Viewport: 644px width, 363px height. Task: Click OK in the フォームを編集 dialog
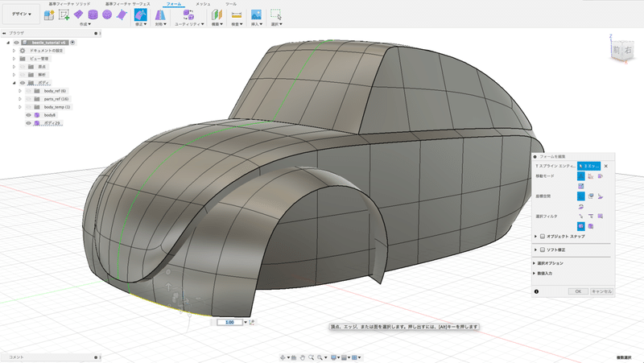pos(577,291)
